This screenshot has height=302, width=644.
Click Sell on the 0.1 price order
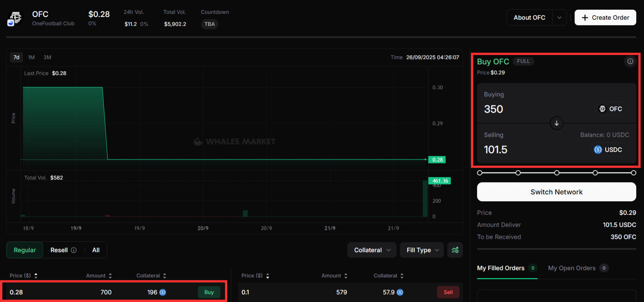(448, 292)
